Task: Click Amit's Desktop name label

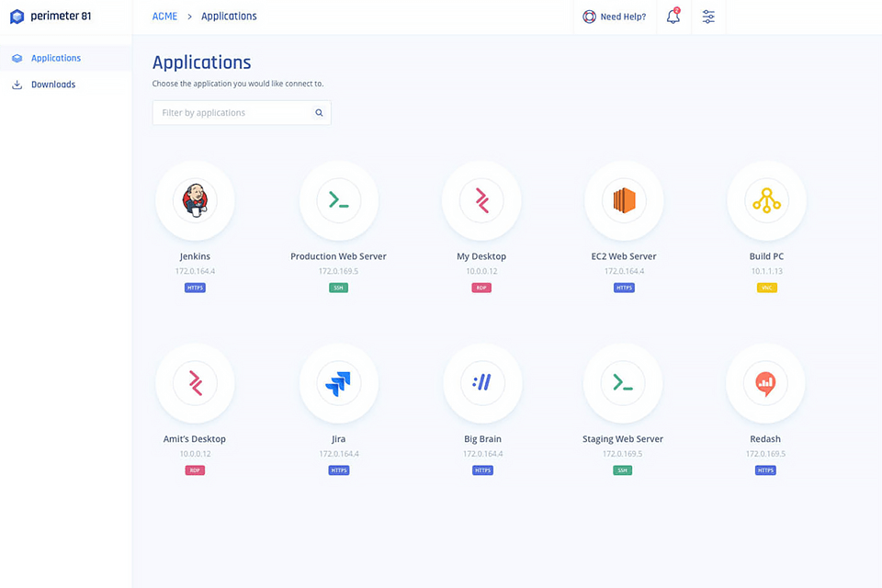Action: 195,439
